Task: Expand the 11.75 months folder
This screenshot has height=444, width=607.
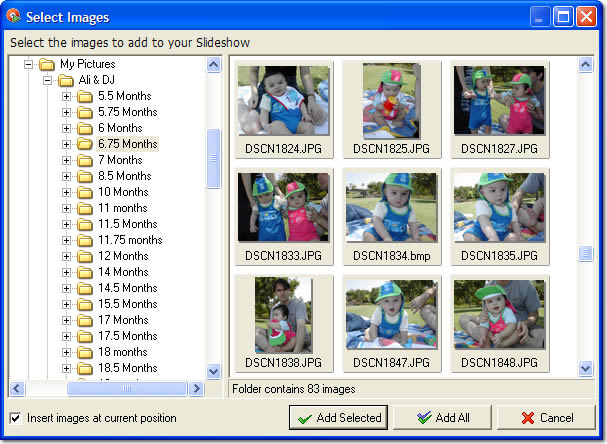Action: point(66,240)
